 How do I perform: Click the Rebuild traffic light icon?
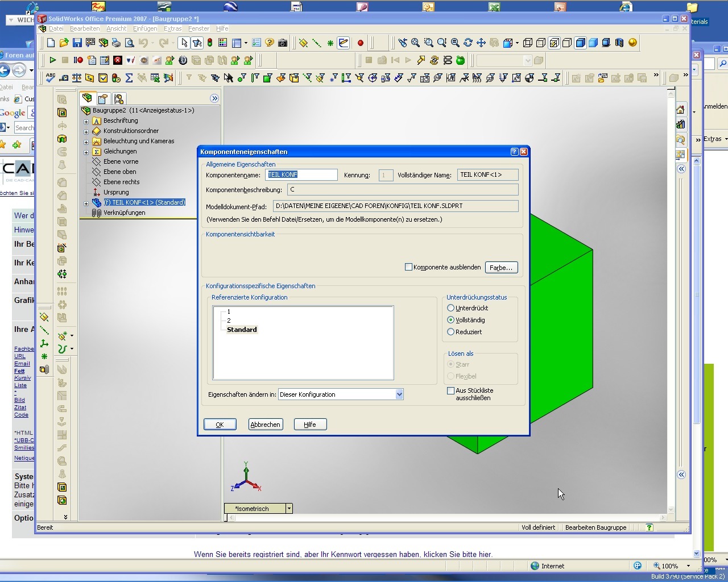coord(209,43)
